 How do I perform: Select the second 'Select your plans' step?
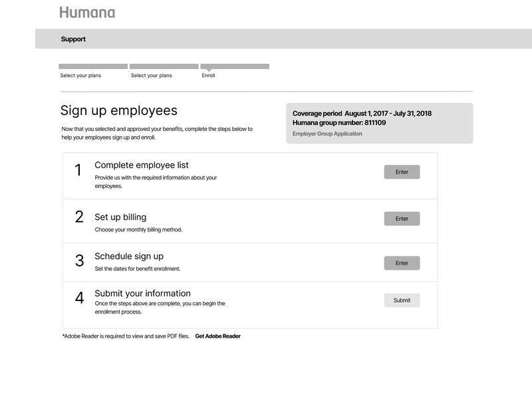click(152, 75)
